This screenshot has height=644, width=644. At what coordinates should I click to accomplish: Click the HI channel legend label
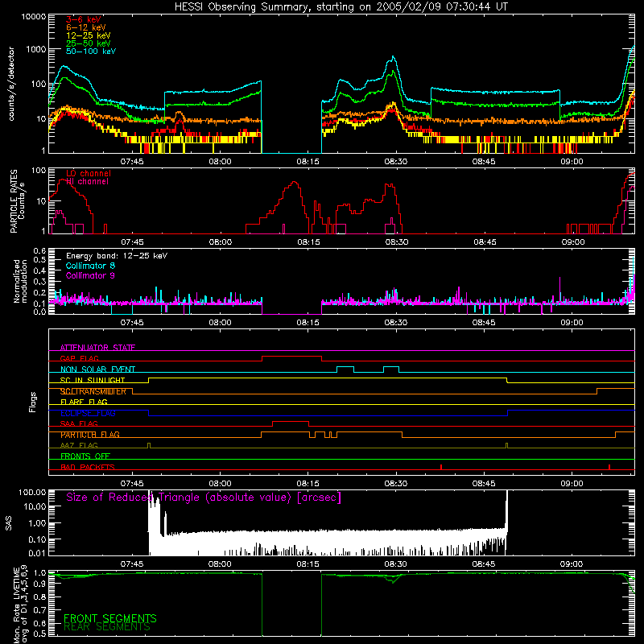(87, 182)
